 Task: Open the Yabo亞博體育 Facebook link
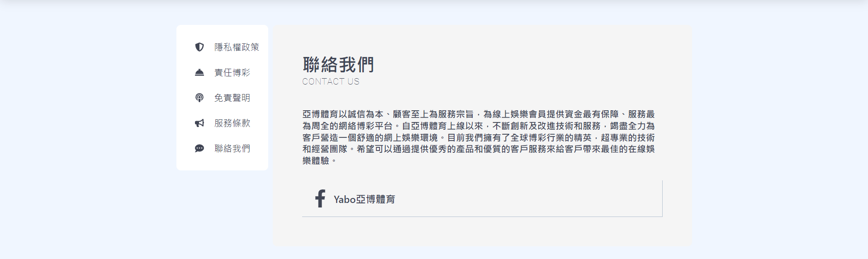(x=364, y=199)
